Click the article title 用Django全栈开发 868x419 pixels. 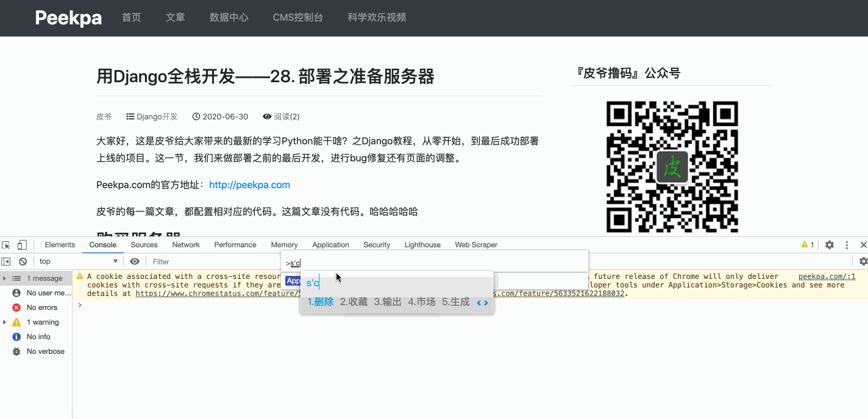265,77
